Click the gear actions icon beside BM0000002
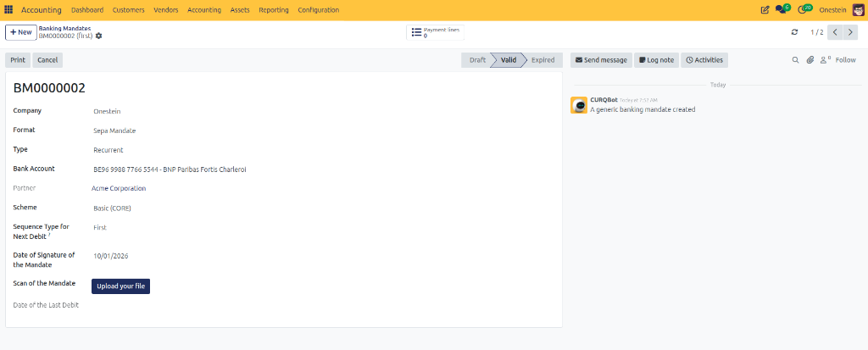Viewport: 868px width, 350px height. (98, 36)
